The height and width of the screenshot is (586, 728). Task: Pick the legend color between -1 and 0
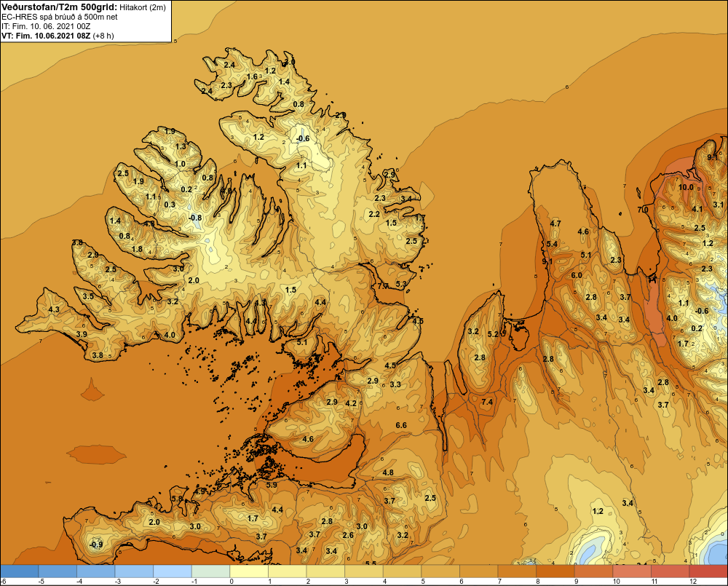point(211,571)
